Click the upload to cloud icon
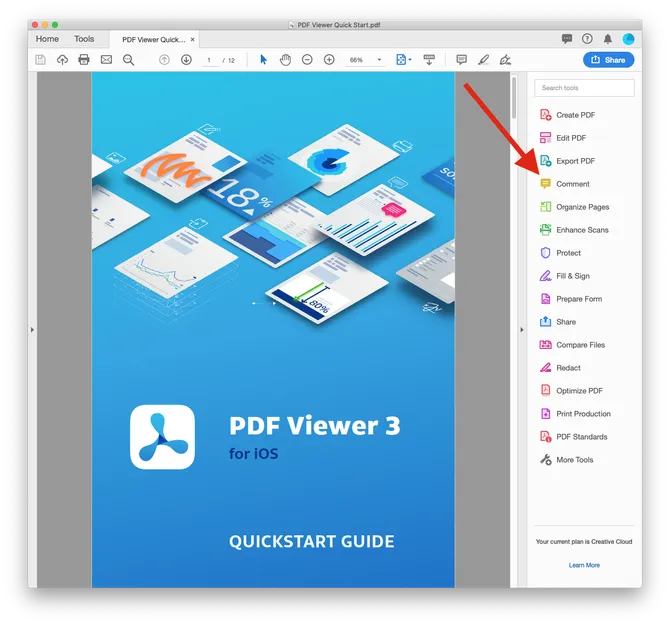Viewport: 670px width, 625px height. pos(62,60)
